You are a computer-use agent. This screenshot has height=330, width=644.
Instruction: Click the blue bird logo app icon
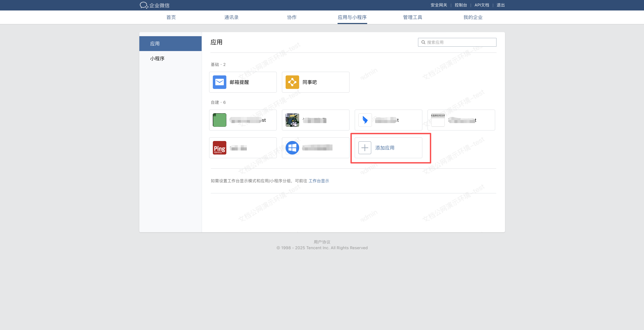[x=365, y=120]
